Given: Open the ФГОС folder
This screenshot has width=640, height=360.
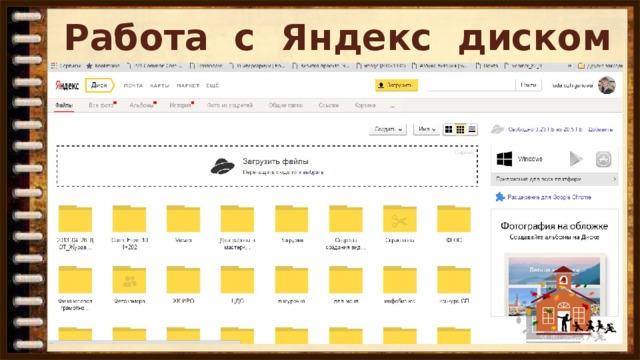Looking at the screenshot, I should [x=454, y=219].
